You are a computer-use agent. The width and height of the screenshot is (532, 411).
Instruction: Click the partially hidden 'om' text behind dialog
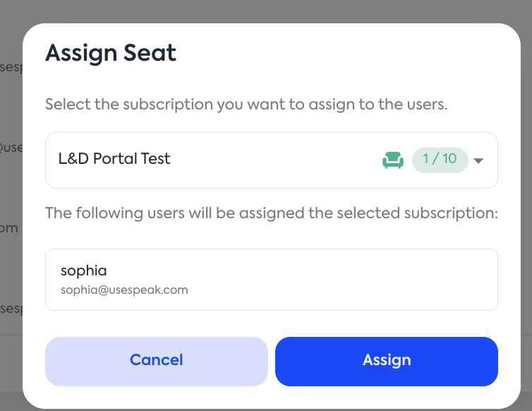[x=8, y=229]
